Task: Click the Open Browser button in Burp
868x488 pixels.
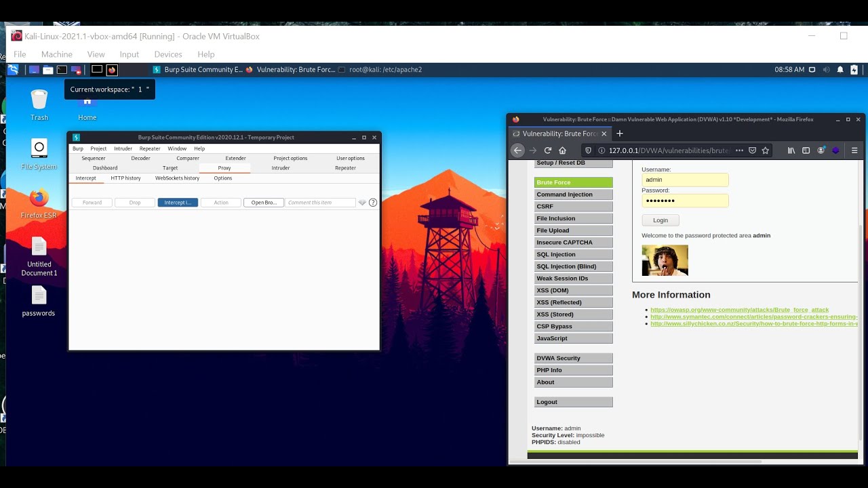Action: pyautogui.click(x=264, y=203)
